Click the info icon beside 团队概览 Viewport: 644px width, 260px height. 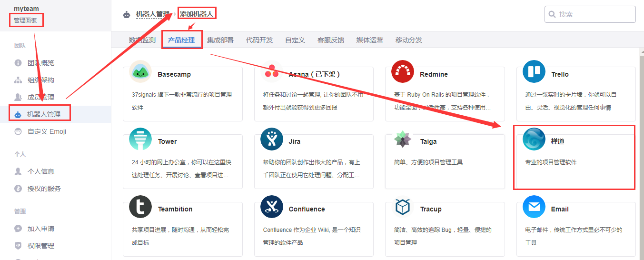pos(18,63)
